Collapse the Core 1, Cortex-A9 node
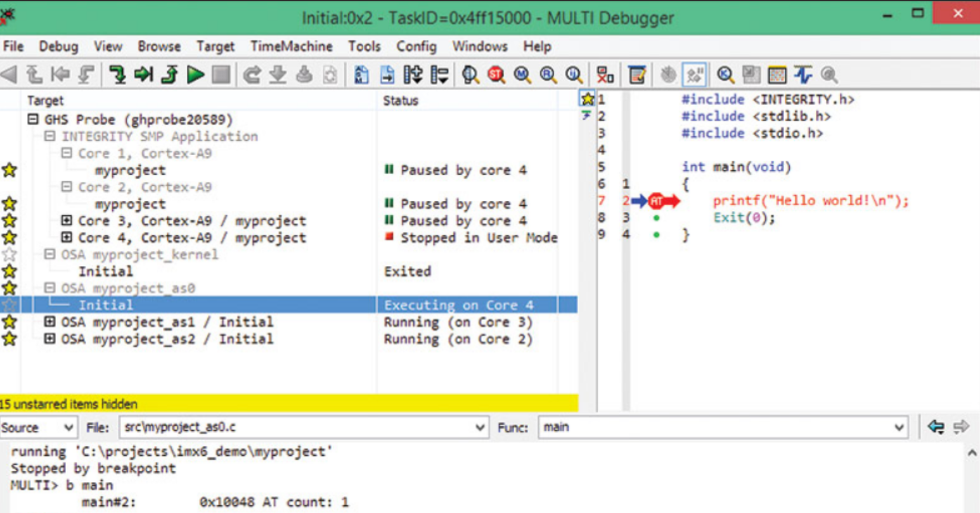Viewport: 980px width, 513px height. point(67,153)
